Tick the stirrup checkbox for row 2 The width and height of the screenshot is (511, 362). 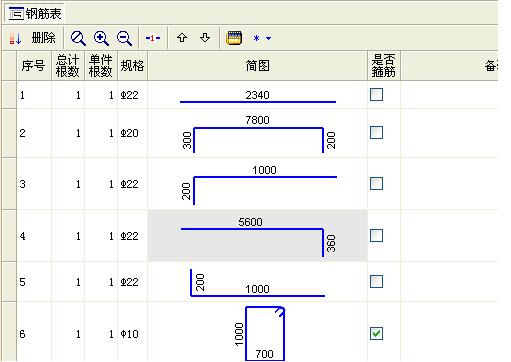point(376,133)
